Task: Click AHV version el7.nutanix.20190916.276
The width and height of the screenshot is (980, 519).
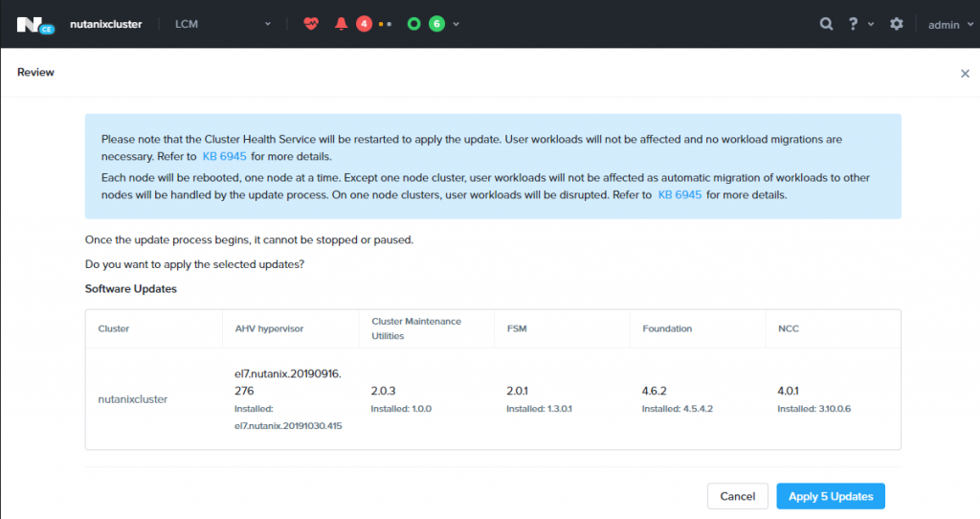Action: point(287,382)
